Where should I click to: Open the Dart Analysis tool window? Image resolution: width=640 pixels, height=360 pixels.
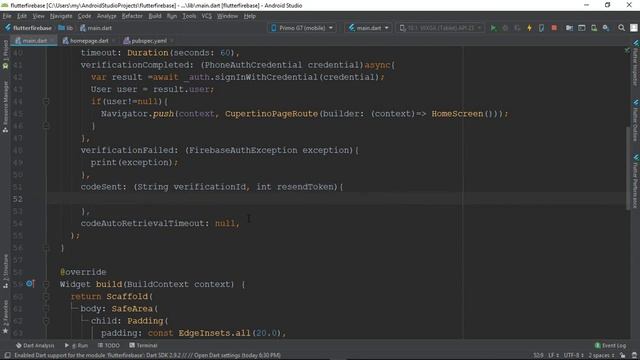tap(35, 345)
